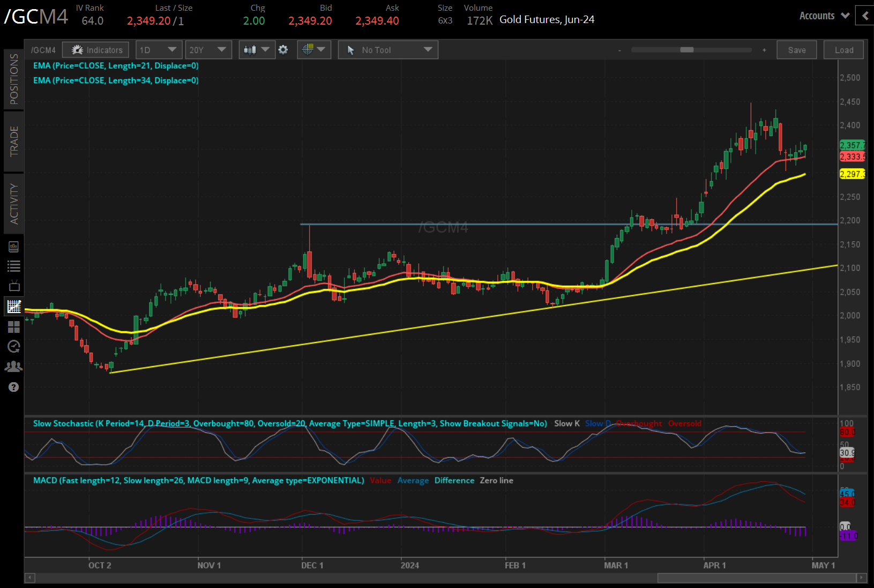Switch to the TRADE side tab
Image resolution: width=874 pixels, height=588 pixels.
pos(14,142)
